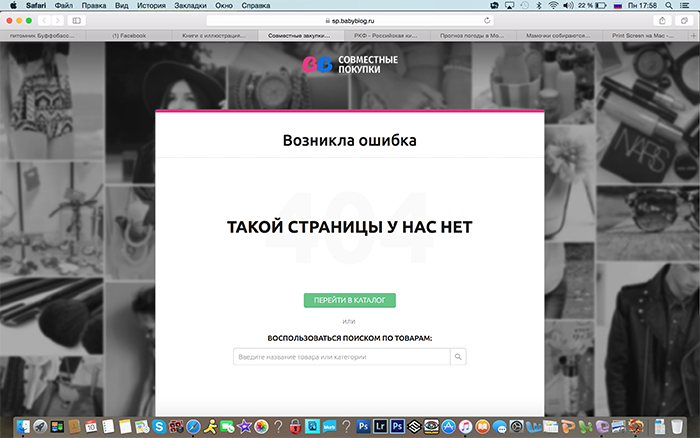Viewport: 700px width, 438px height.
Task: Open the Contacts book in dock
Action: [74, 427]
